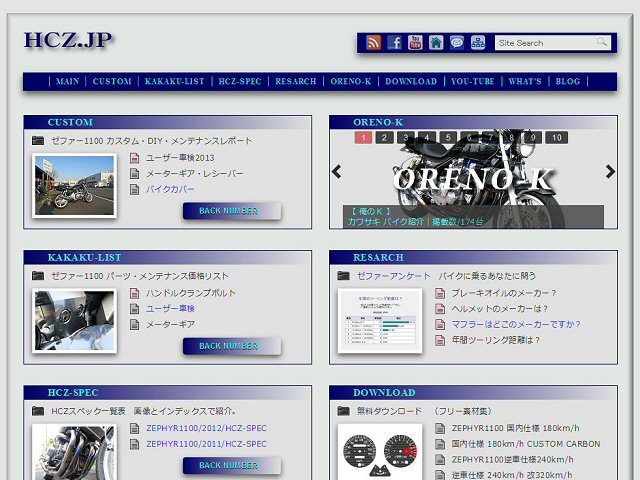Select slide 5 in ORENO-K slider

448,138
